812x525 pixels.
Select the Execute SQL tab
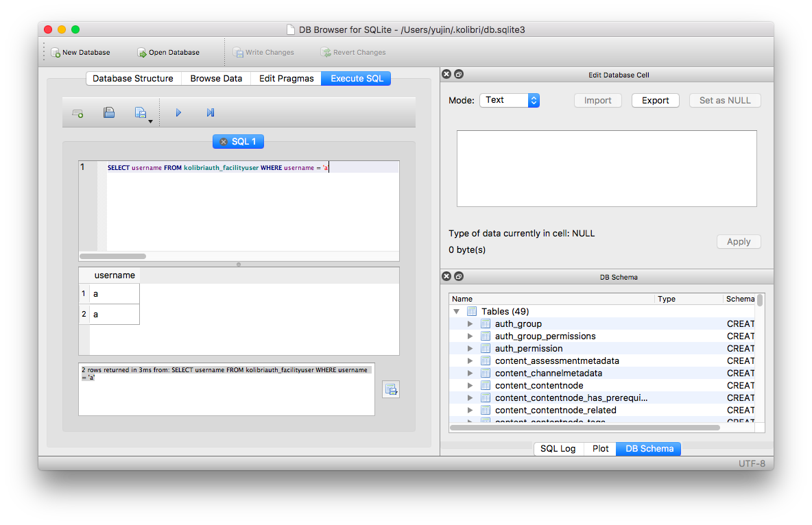[x=357, y=79]
